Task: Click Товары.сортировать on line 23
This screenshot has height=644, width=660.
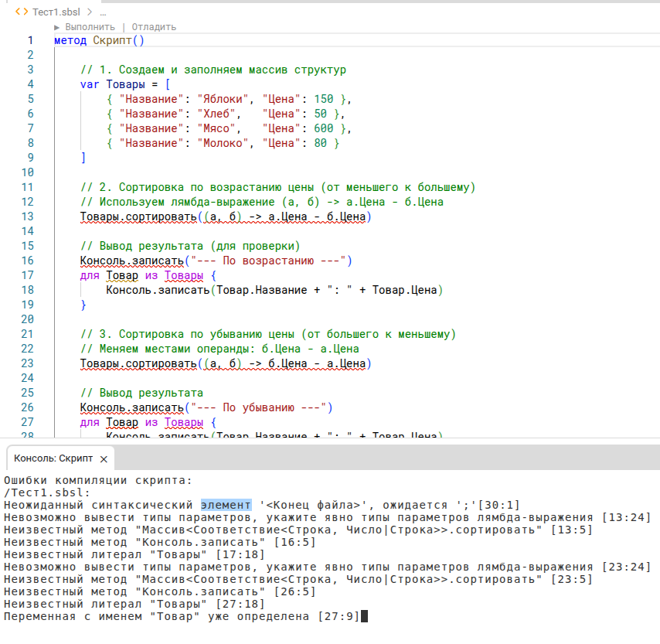Action: click(x=138, y=363)
